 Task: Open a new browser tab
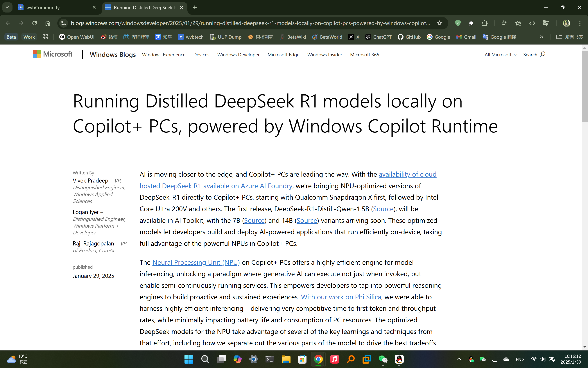(195, 8)
